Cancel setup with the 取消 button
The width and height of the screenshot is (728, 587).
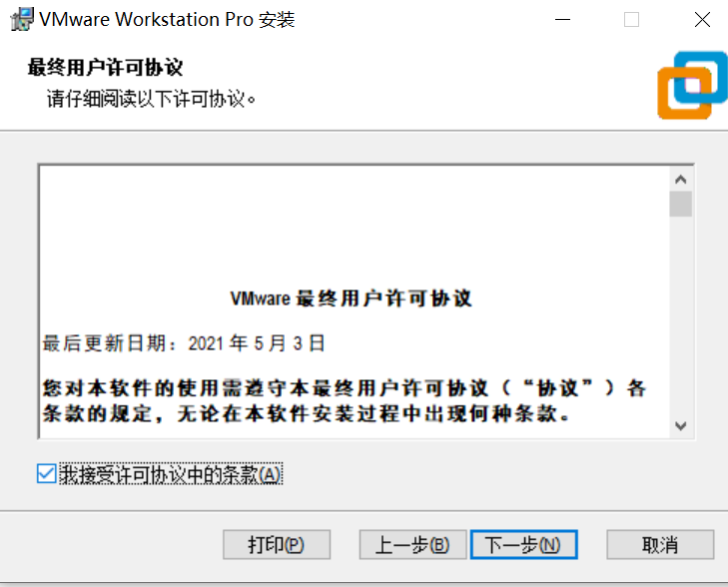pos(660,544)
